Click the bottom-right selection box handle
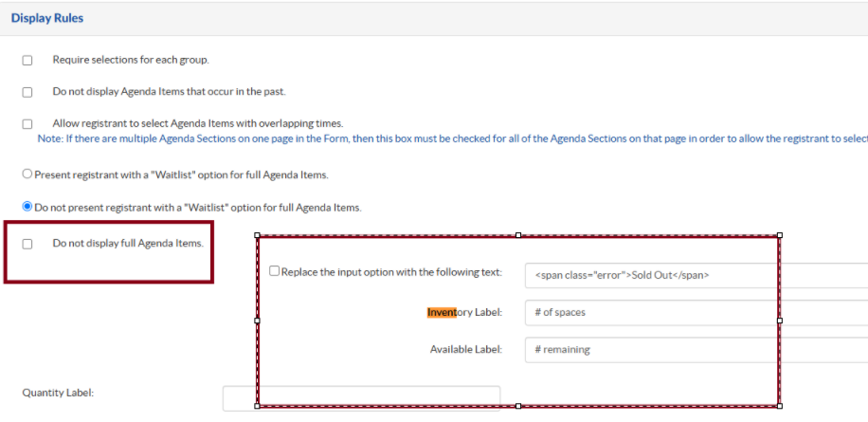868x422 pixels. tap(780, 406)
